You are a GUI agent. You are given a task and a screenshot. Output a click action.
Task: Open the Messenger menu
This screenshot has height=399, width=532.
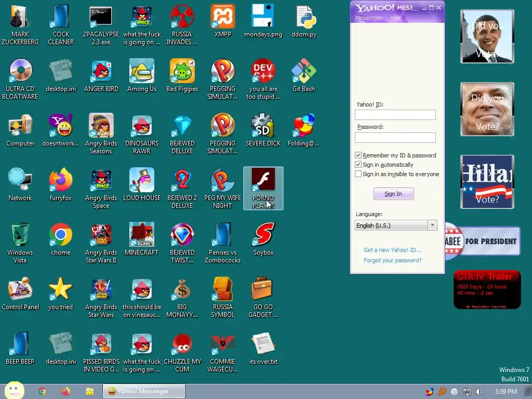368,18
